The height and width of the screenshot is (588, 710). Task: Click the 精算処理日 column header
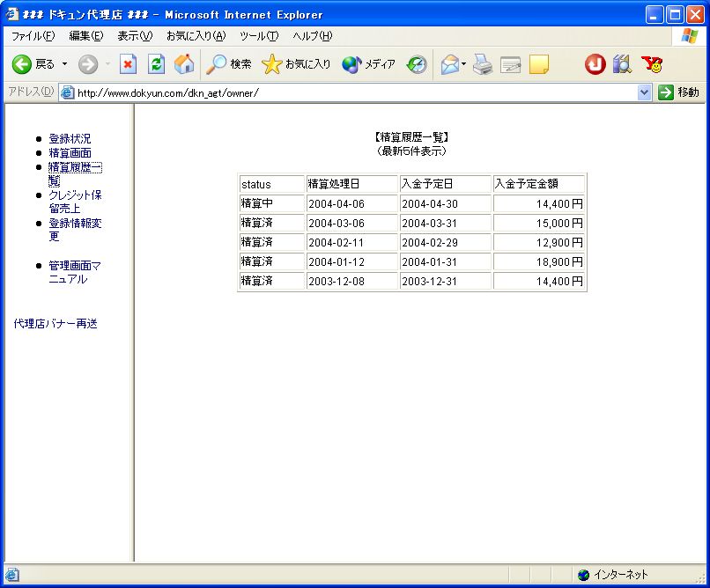coord(351,184)
